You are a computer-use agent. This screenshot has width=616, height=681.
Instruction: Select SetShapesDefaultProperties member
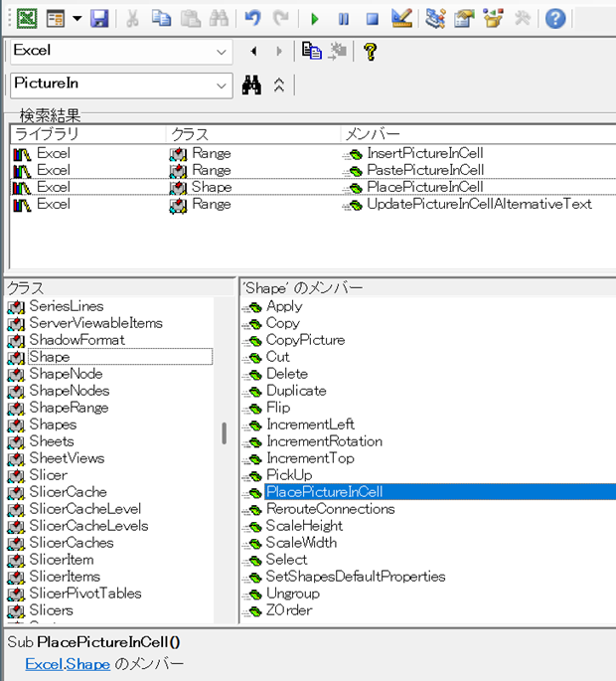tap(356, 577)
